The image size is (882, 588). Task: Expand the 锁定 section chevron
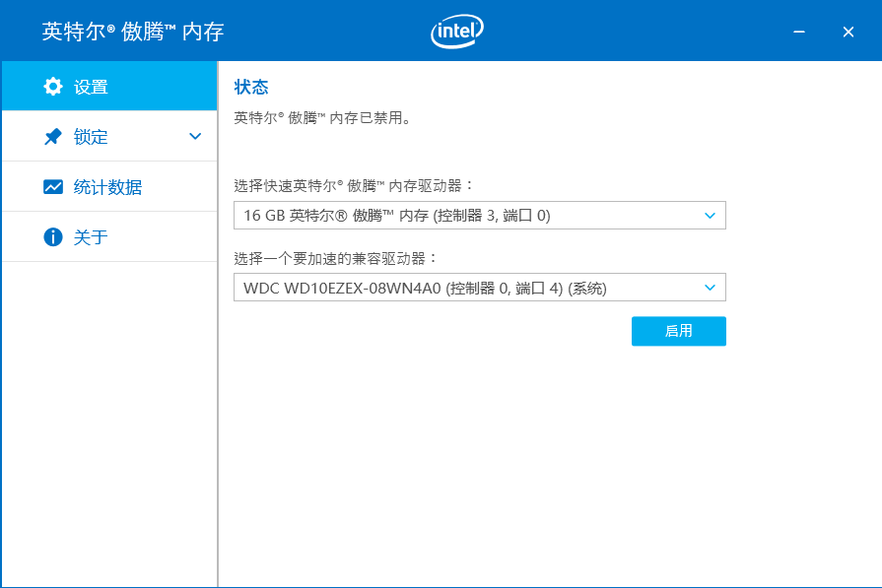(x=195, y=137)
